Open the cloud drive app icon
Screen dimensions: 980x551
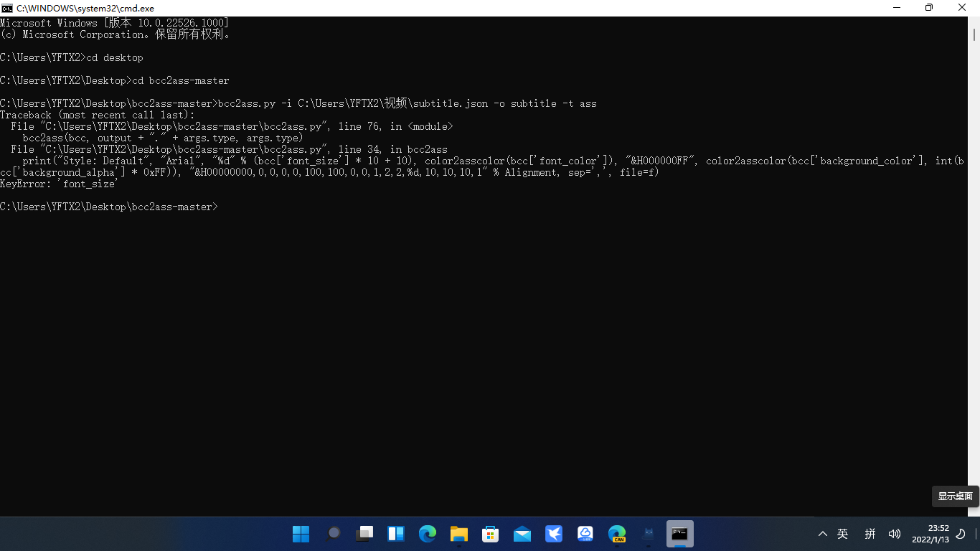click(x=585, y=534)
